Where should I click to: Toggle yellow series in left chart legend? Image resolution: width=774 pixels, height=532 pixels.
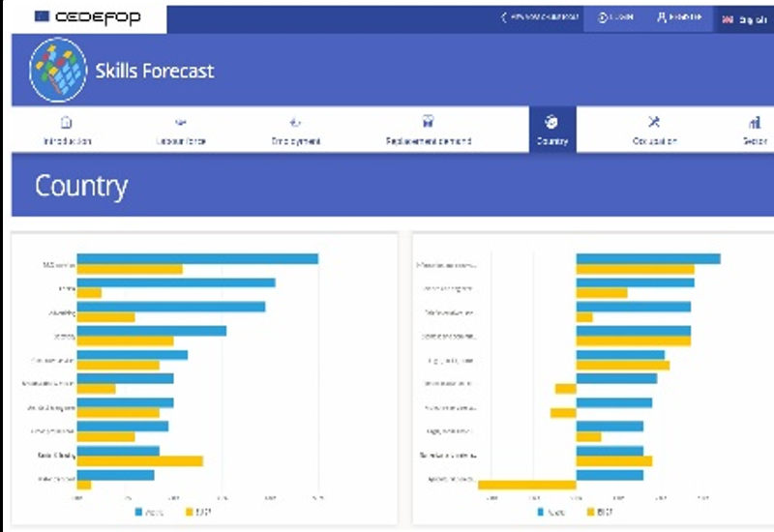click(189, 513)
